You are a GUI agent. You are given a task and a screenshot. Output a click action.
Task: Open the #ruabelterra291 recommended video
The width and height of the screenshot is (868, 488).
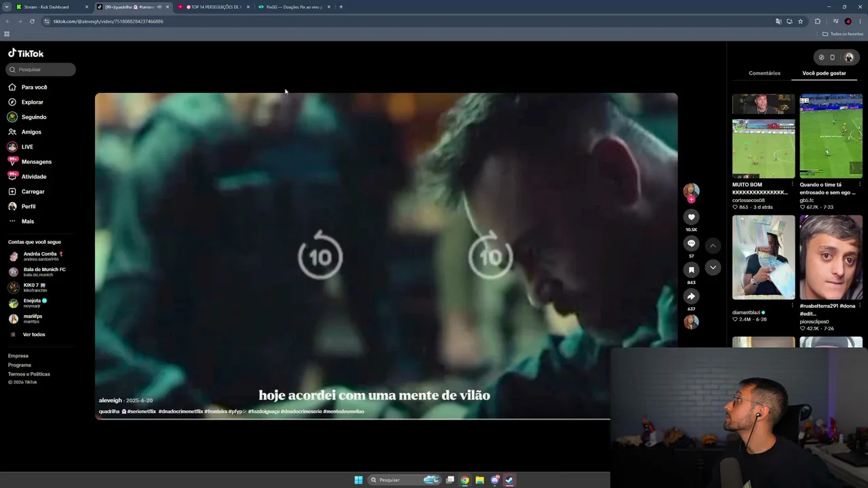coord(831,258)
